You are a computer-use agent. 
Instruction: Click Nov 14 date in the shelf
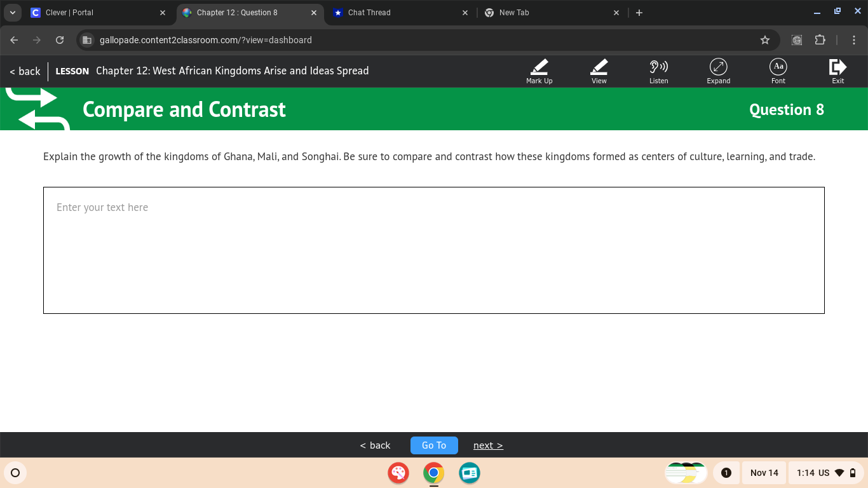tap(764, 473)
